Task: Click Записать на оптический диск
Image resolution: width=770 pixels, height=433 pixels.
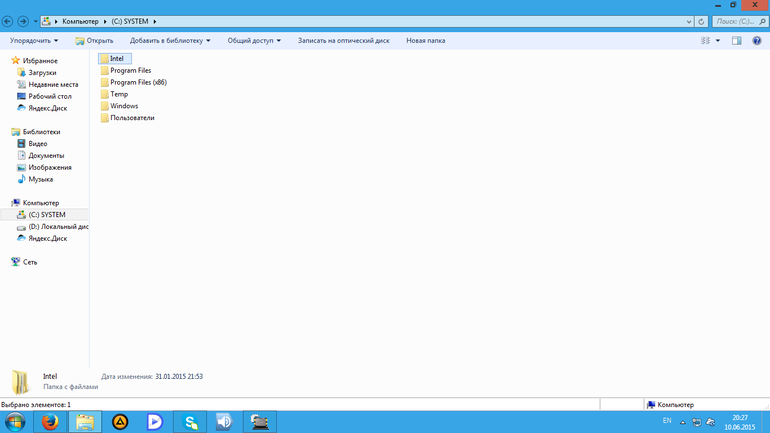Action: point(343,41)
